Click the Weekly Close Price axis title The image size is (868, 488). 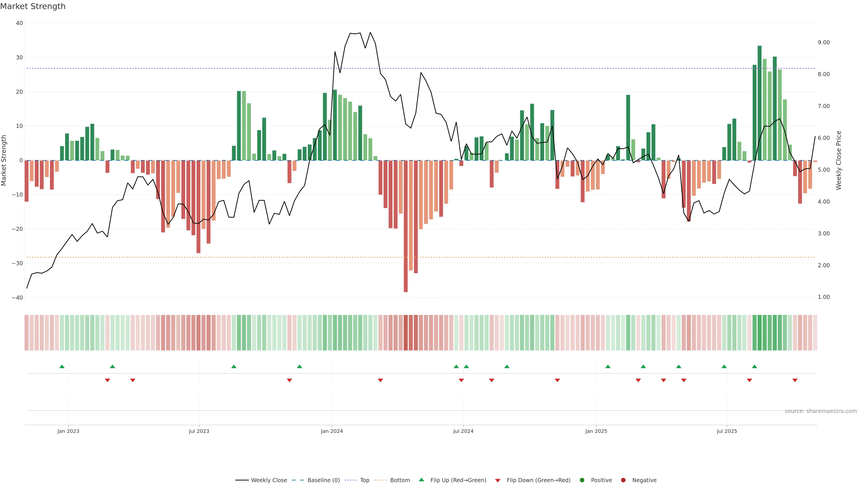click(839, 160)
